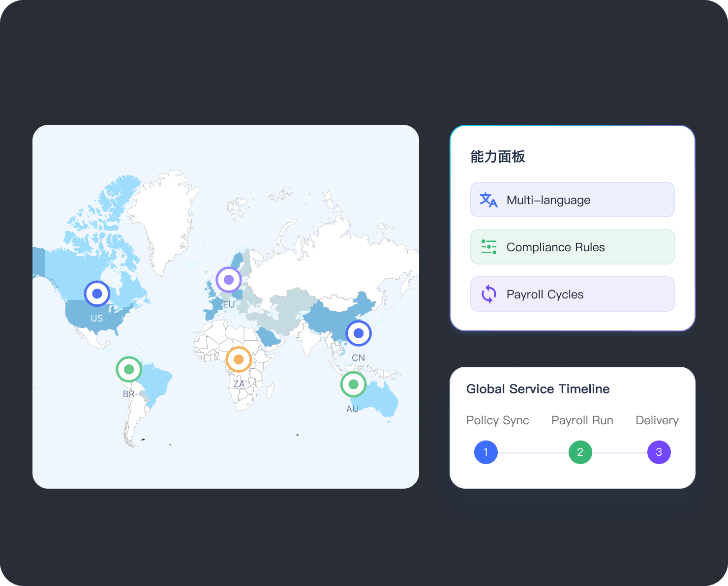Click the CN location marker
The width and height of the screenshot is (728, 586).
click(x=359, y=333)
